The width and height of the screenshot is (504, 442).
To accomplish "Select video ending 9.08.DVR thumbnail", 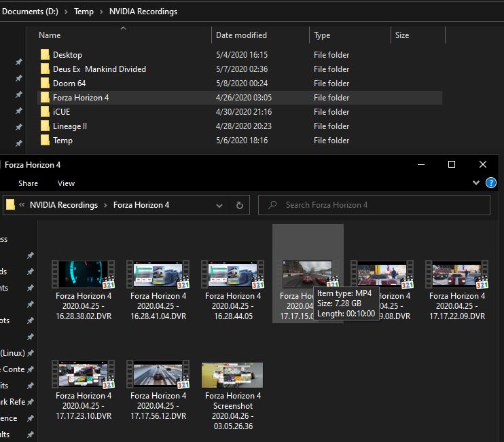I will click(382, 274).
